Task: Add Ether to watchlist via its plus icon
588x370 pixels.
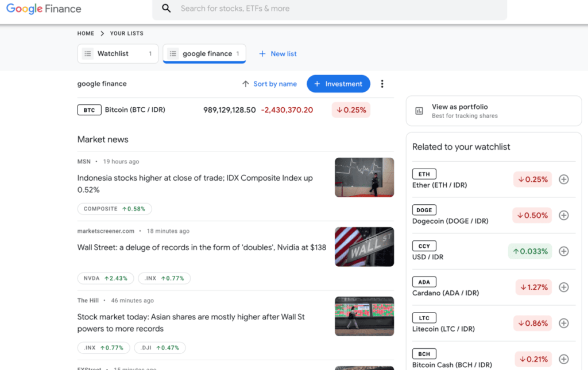Action: pyautogui.click(x=563, y=179)
